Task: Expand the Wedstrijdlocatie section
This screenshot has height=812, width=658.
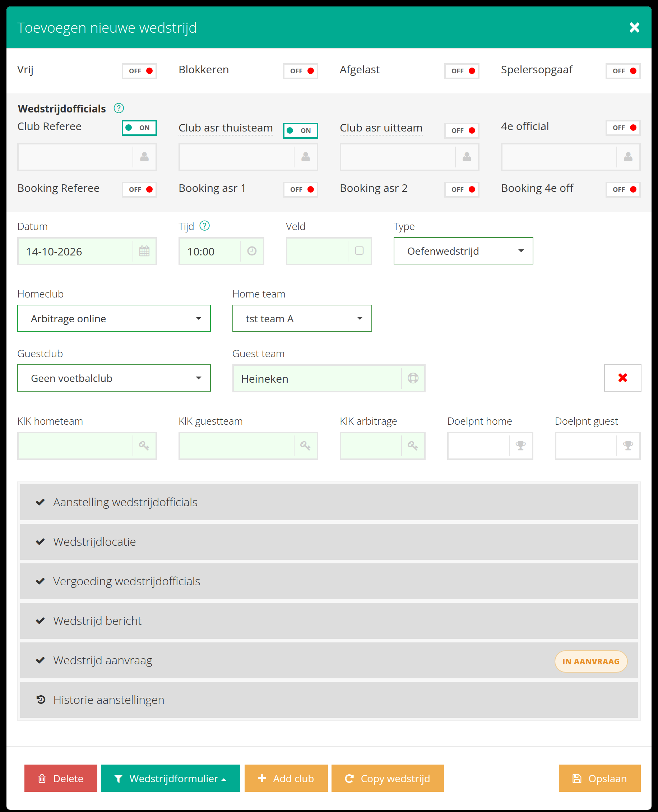Action: (329, 542)
